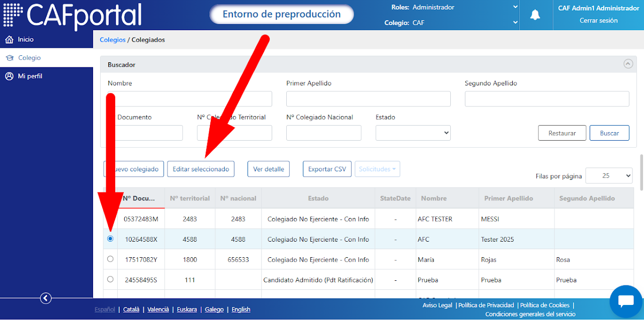This screenshot has height=320, width=644.
Task: Select radio button for 10264588X row
Action: click(x=110, y=239)
